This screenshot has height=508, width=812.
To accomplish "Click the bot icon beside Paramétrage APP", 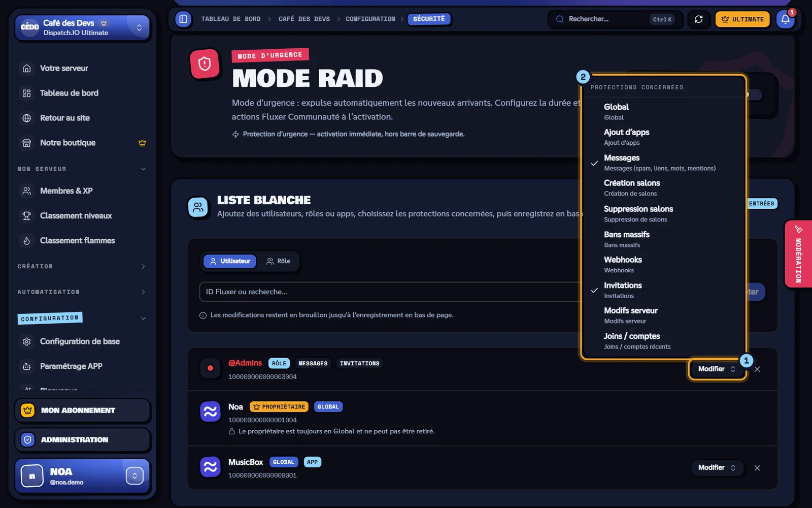I will point(27,366).
